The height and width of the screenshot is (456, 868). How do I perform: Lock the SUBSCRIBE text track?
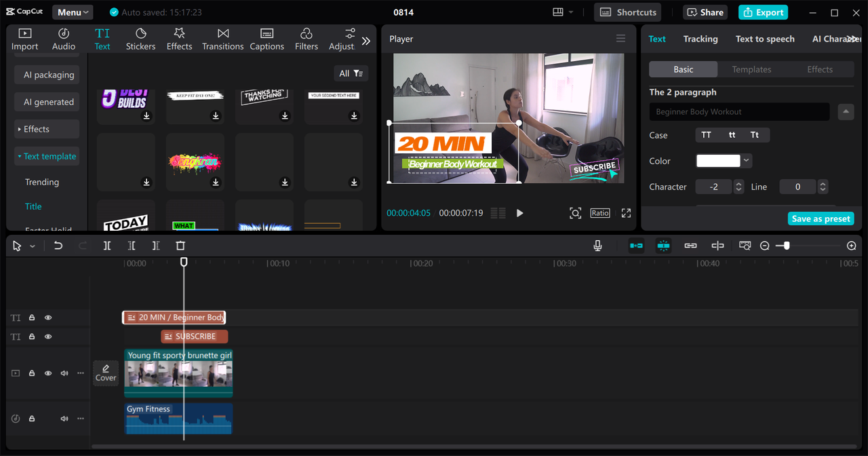(32, 337)
